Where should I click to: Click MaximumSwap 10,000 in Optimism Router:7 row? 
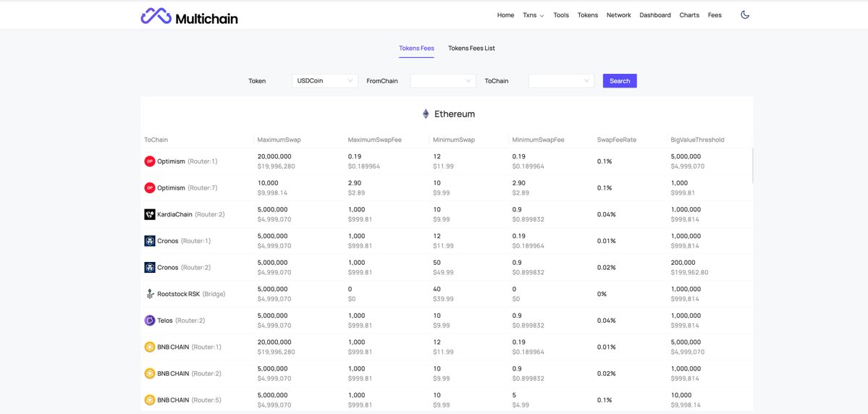click(x=268, y=183)
